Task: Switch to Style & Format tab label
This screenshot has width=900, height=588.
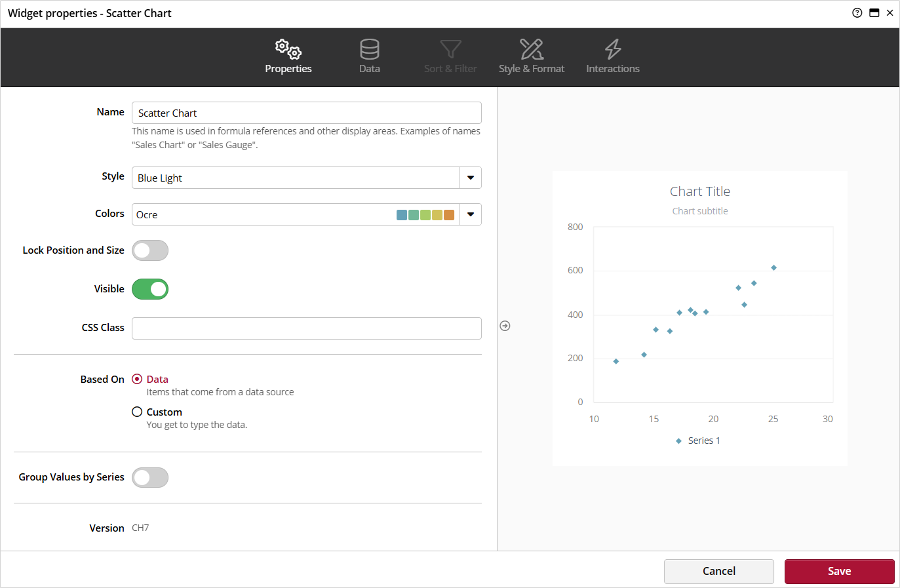Action: pyautogui.click(x=532, y=69)
